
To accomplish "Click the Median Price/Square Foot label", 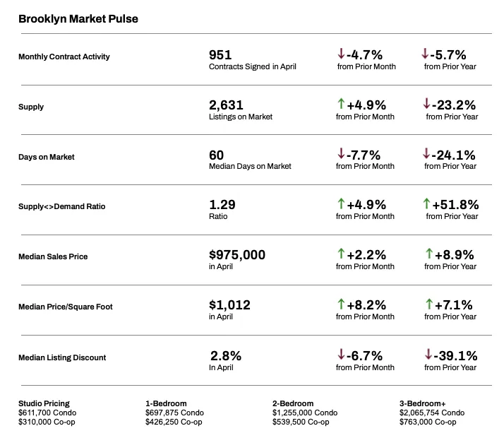I will click(x=66, y=307).
